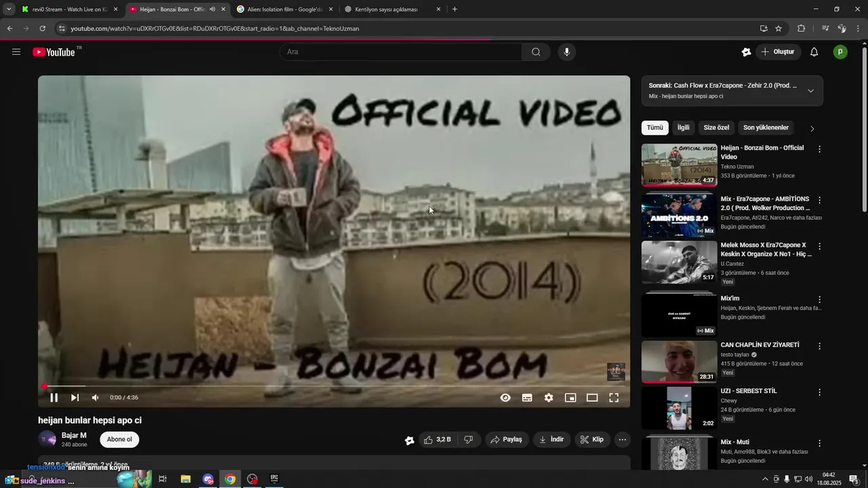
Task: Open YouTube notifications bell
Action: (814, 52)
